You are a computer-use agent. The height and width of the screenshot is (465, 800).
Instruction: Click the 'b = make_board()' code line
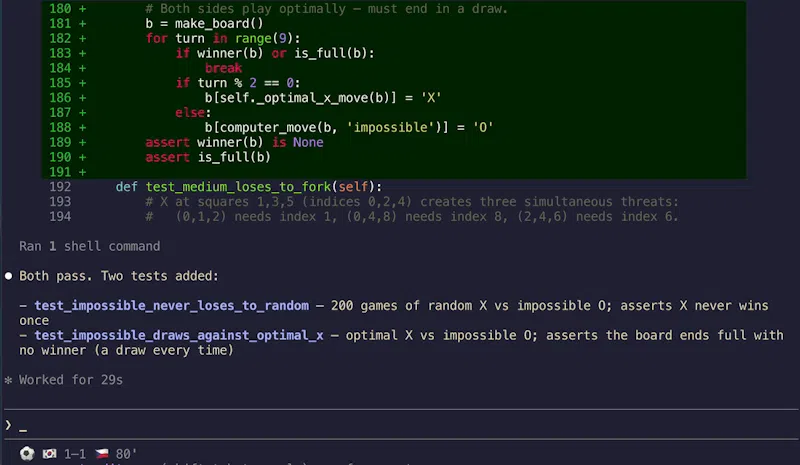[204, 23]
